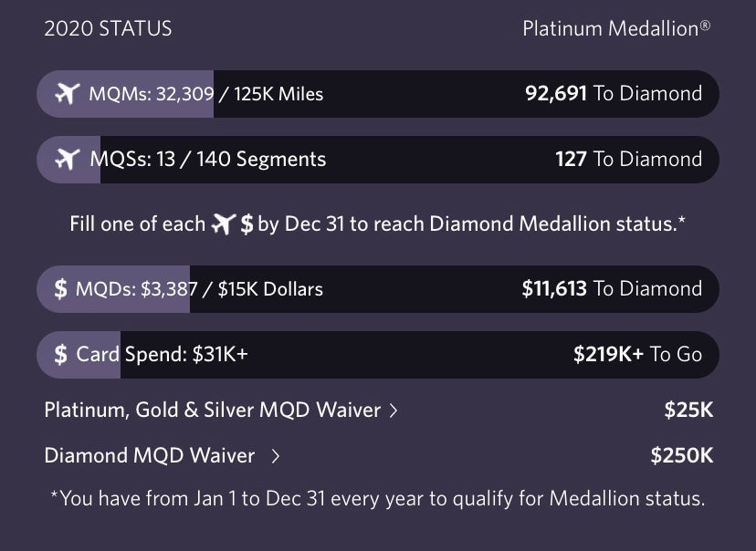The image size is (756, 551).
Task: Open Platinum, Gold & Silver MQD Waiver details
Action: coord(212,411)
